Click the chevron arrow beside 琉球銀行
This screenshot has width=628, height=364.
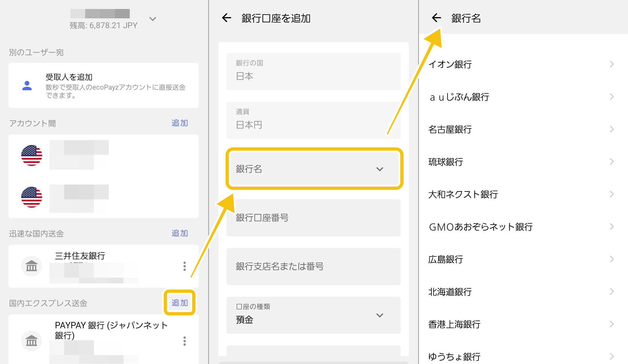[x=612, y=162]
